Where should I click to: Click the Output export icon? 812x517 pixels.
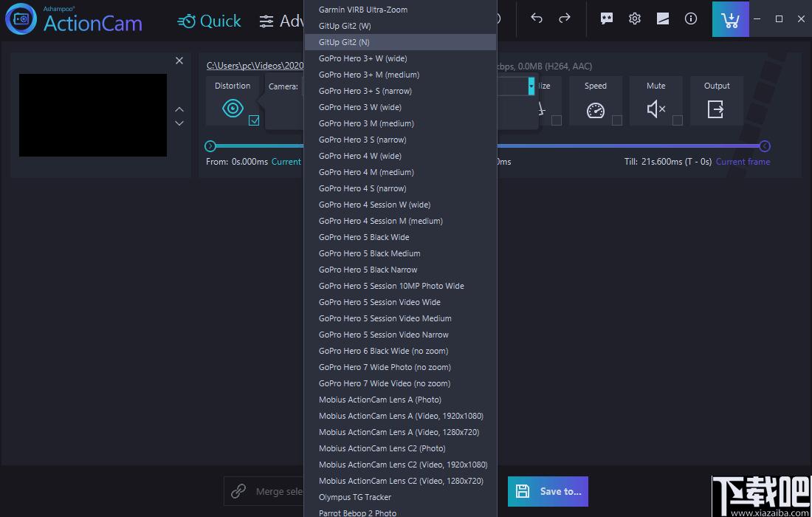coord(715,109)
